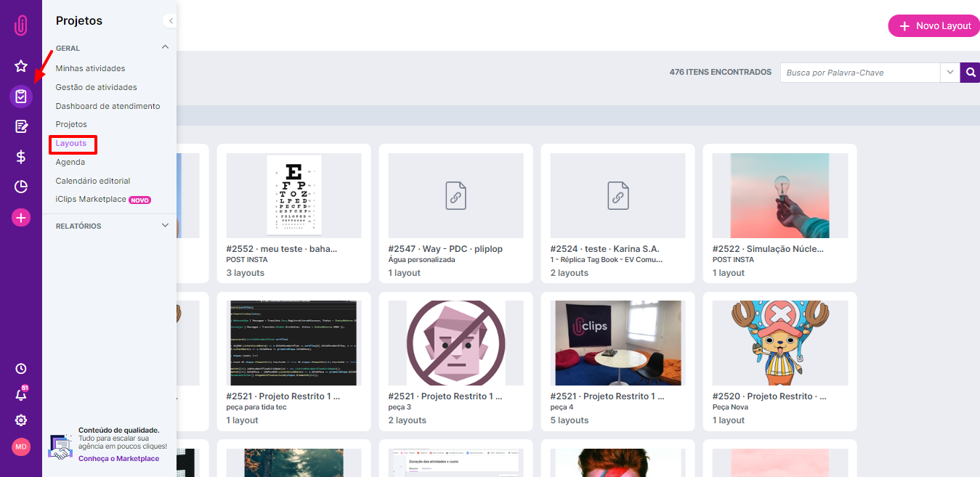This screenshot has height=477, width=980.
Task: Click the Marketplace handshake promo icon
Action: tap(60, 447)
